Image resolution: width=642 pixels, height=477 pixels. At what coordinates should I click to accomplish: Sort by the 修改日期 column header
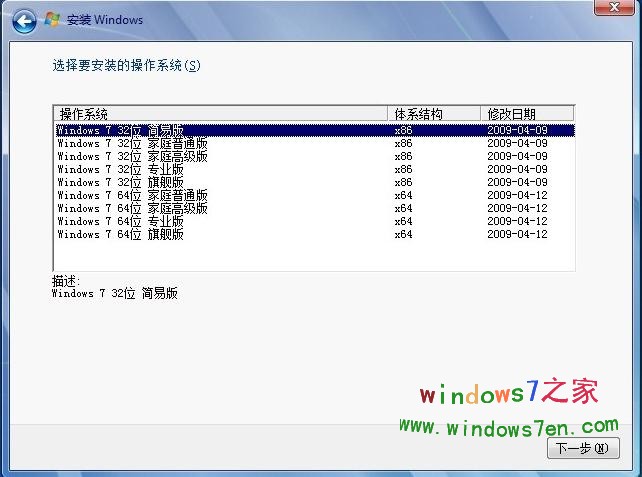(527, 114)
